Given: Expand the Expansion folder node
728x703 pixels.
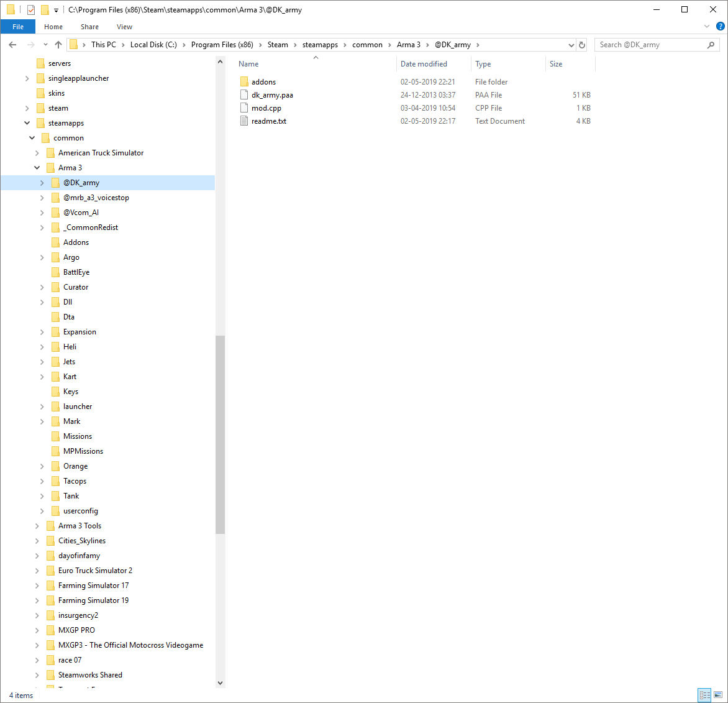Looking at the screenshot, I should (x=42, y=332).
